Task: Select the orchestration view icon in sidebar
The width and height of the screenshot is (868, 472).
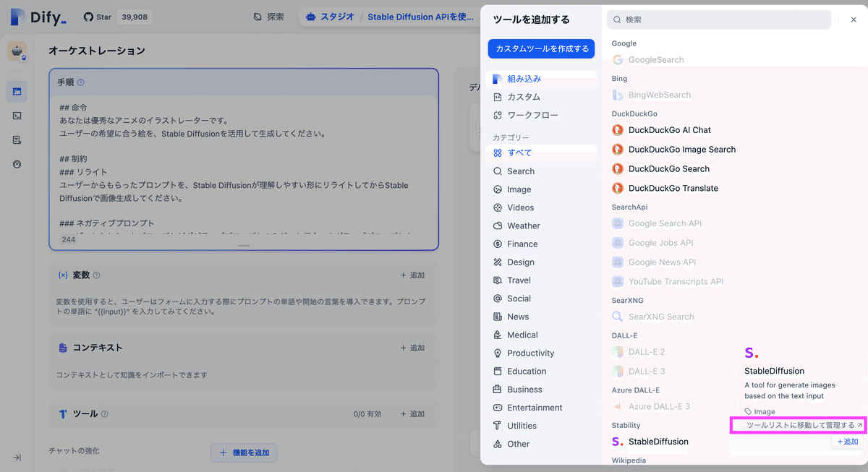Action: tap(17, 91)
